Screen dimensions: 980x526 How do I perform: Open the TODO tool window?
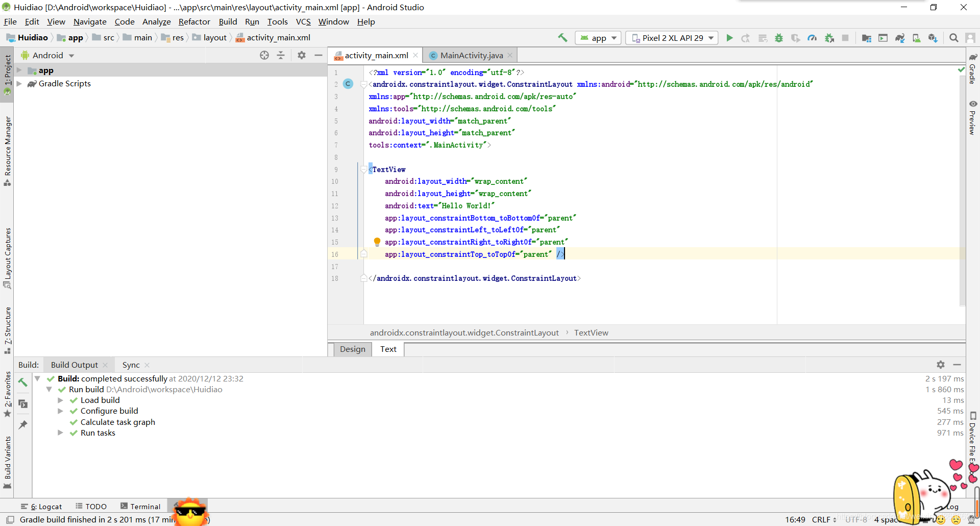click(x=91, y=507)
